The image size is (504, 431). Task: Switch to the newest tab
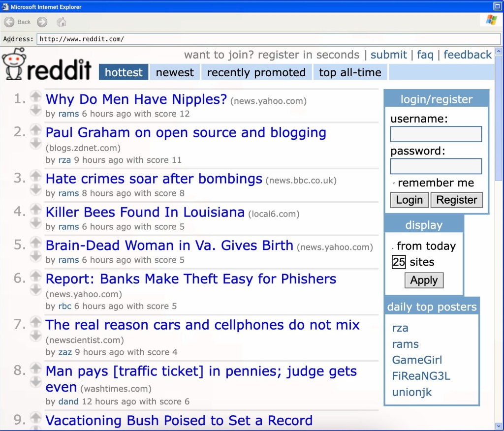pyautogui.click(x=175, y=72)
